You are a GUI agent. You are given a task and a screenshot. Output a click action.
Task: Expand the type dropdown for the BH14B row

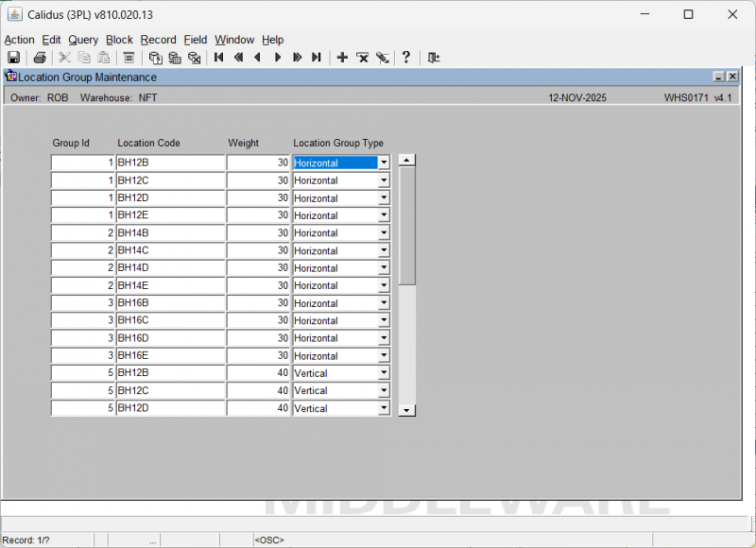point(384,233)
